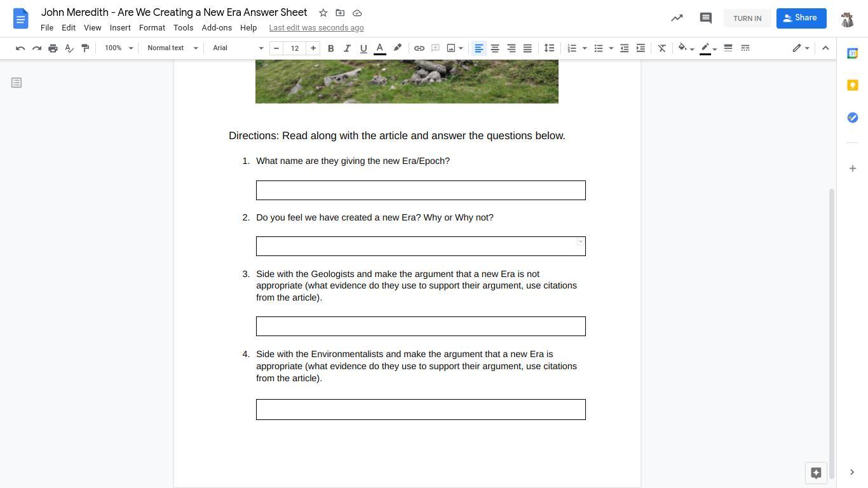Open the table cell dropdown in box 2
Viewport: 868px width, 488px height.
coord(580,242)
